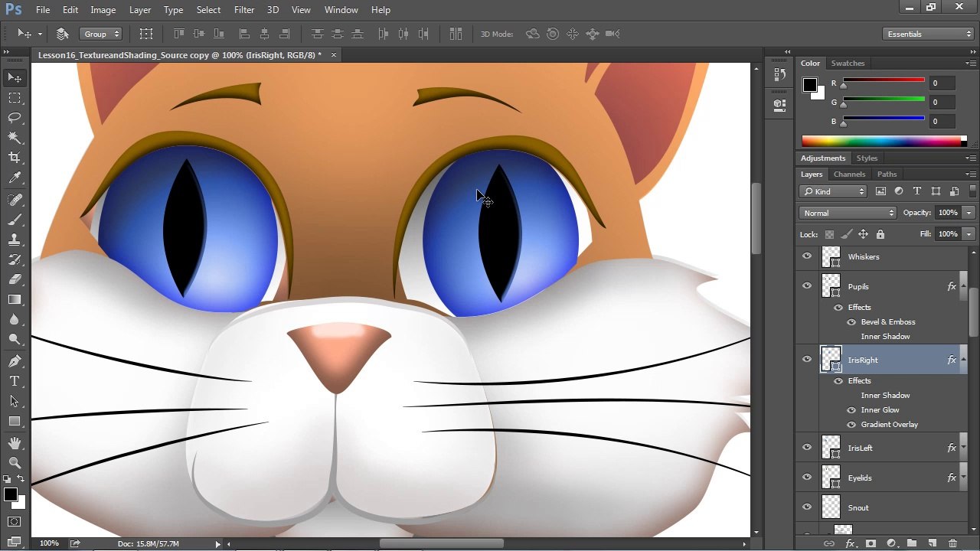Open the Kind layer filter dropdown

click(x=833, y=191)
